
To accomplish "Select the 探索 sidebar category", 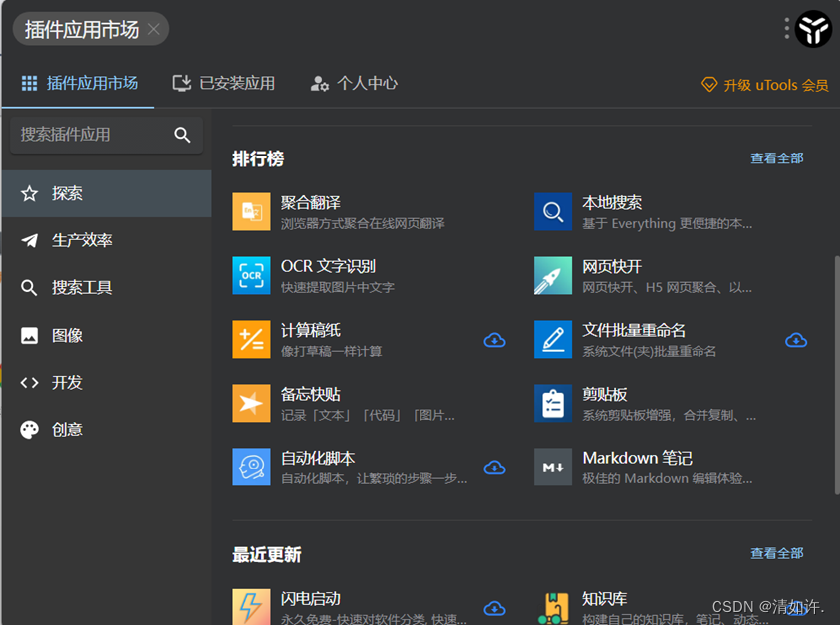I will pyautogui.click(x=107, y=193).
